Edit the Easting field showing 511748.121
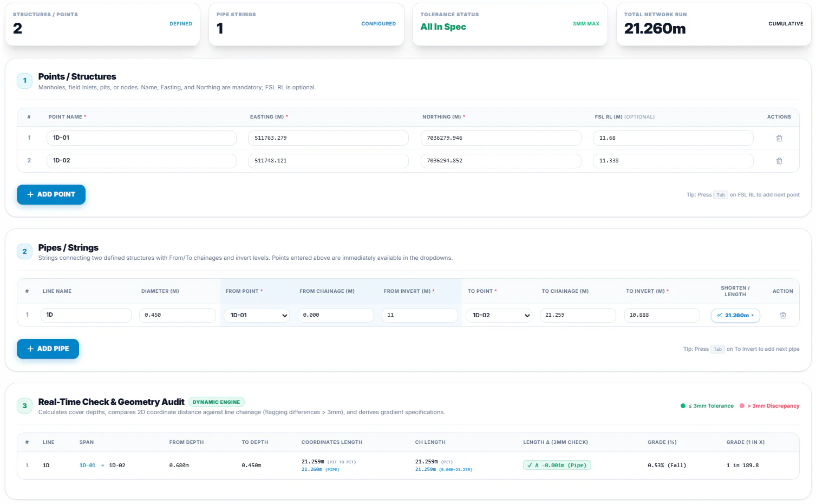The image size is (816, 504). point(328,161)
